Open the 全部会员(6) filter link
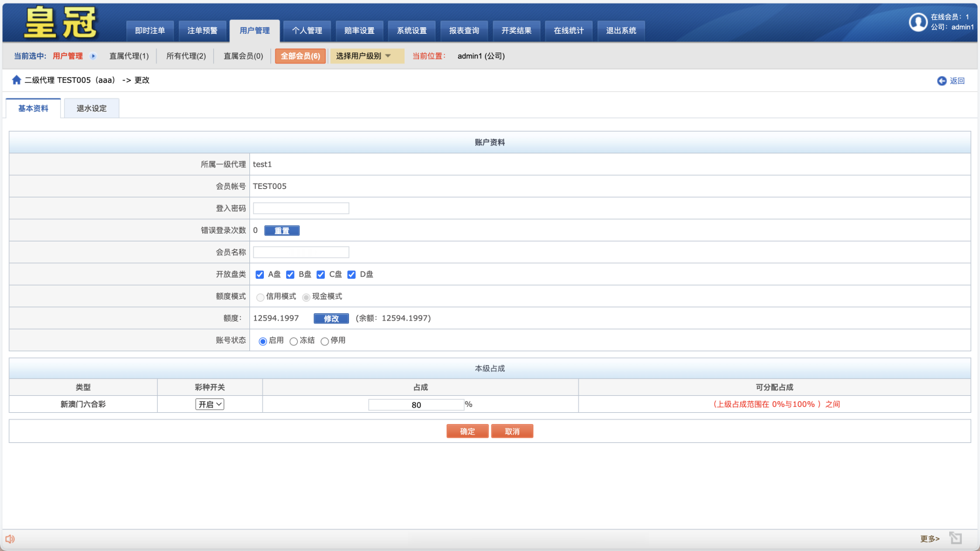This screenshot has height=551, width=980. (300, 56)
